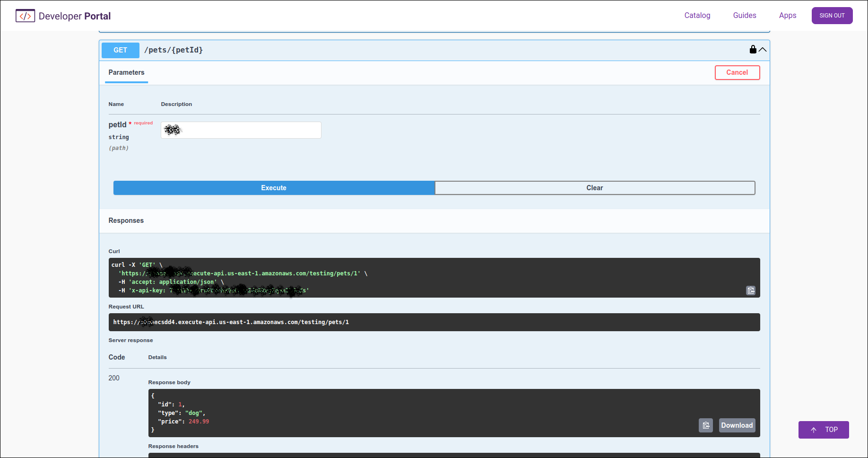Select the Parameters tab
The image size is (868, 458).
point(126,72)
